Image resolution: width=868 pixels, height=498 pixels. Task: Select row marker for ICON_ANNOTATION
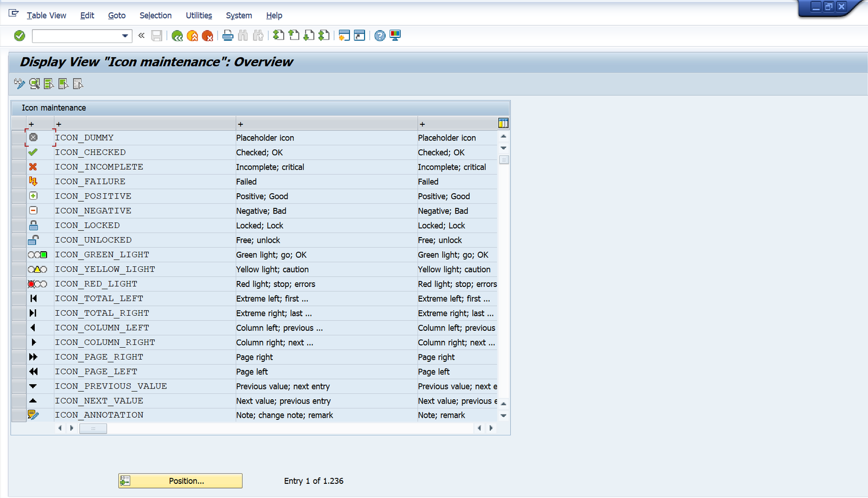click(x=18, y=415)
